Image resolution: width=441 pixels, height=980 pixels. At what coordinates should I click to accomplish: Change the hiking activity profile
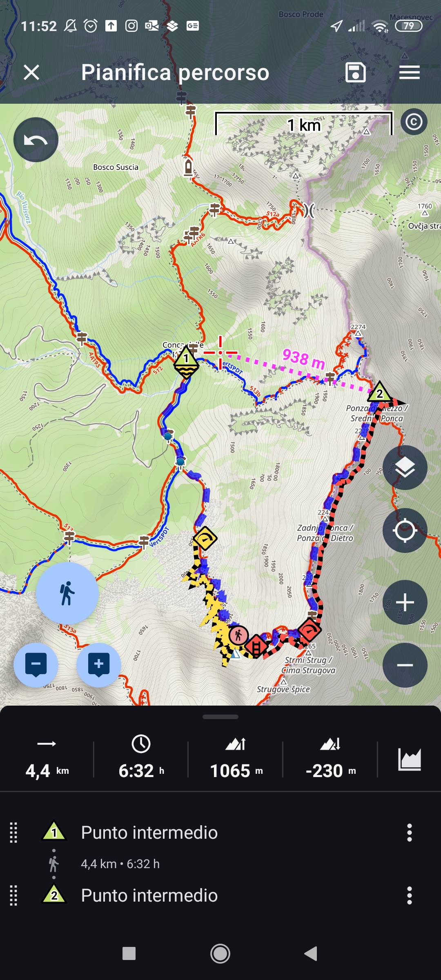pyautogui.click(x=67, y=593)
